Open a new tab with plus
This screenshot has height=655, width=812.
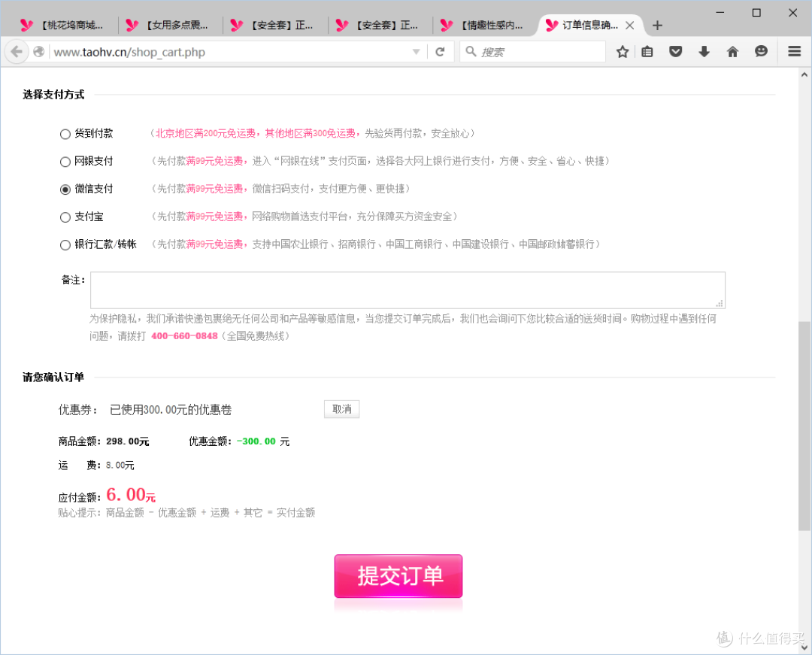tap(657, 26)
